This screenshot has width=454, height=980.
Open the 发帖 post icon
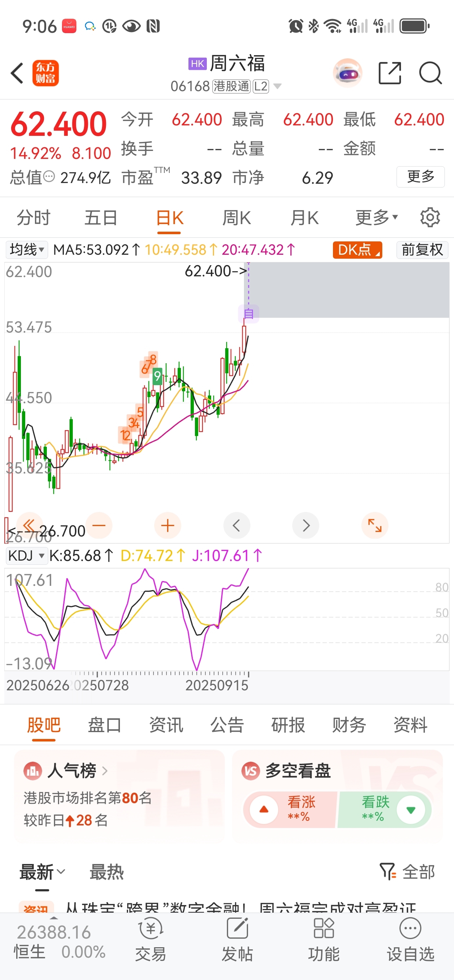[237, 939]
